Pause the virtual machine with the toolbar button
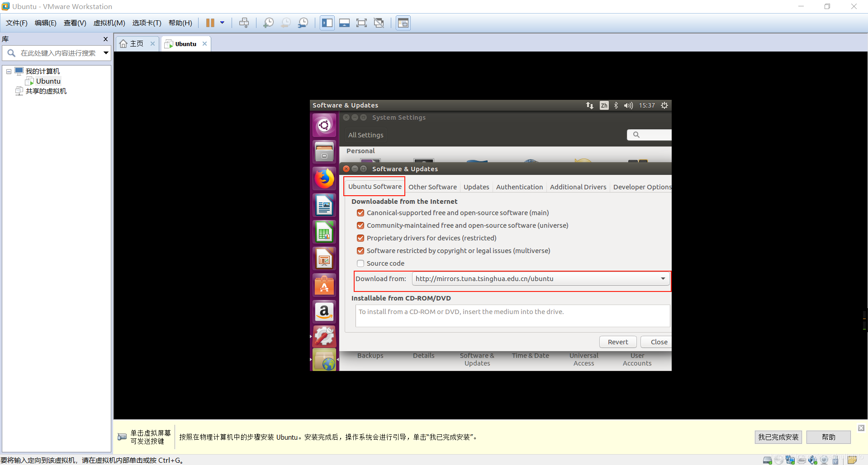The height and width of the screenshot is (465, 868). click(x=210, y=23)
